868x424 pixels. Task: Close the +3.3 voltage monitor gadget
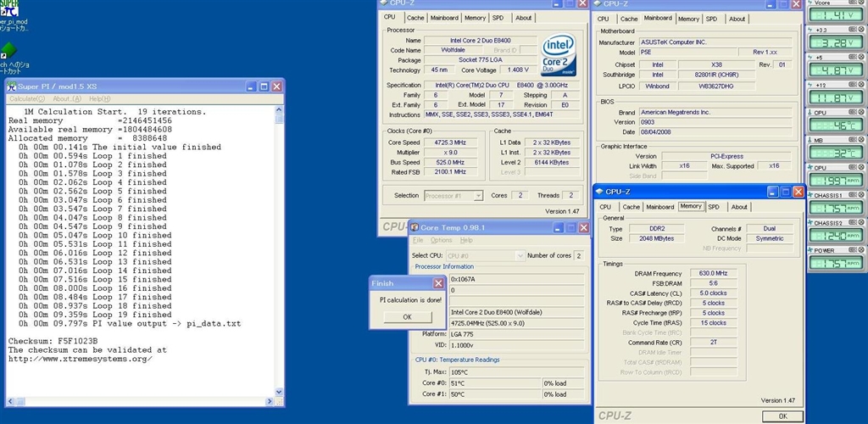[x=860, y=30]
